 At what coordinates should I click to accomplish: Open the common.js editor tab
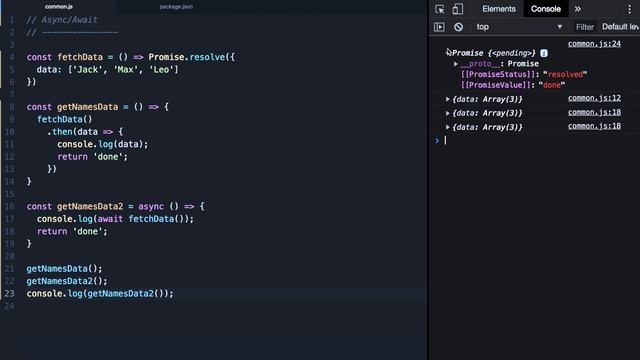point(59,7)
